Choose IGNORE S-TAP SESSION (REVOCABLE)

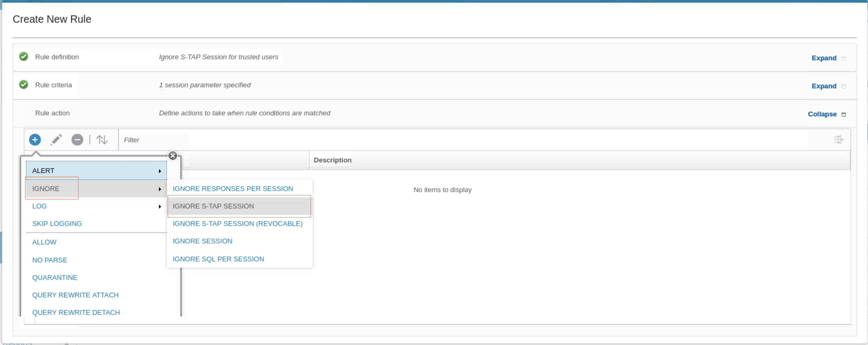[x=237, y=224]
